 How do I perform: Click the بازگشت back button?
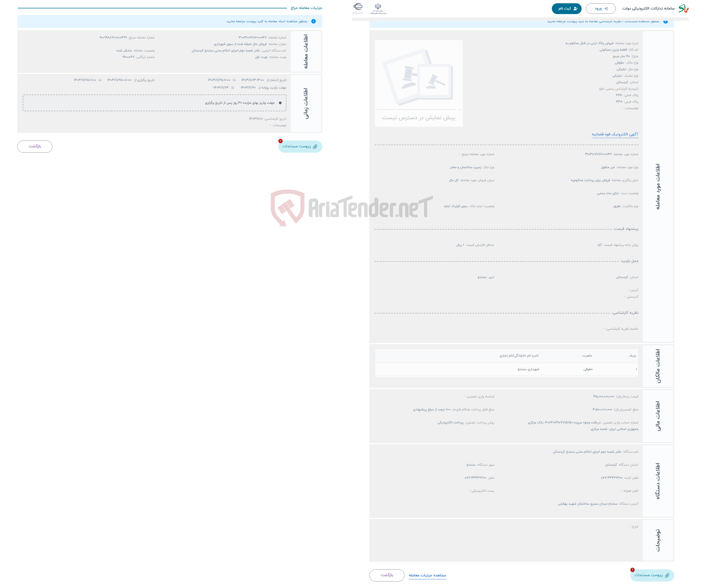click(x=36, y=146)
